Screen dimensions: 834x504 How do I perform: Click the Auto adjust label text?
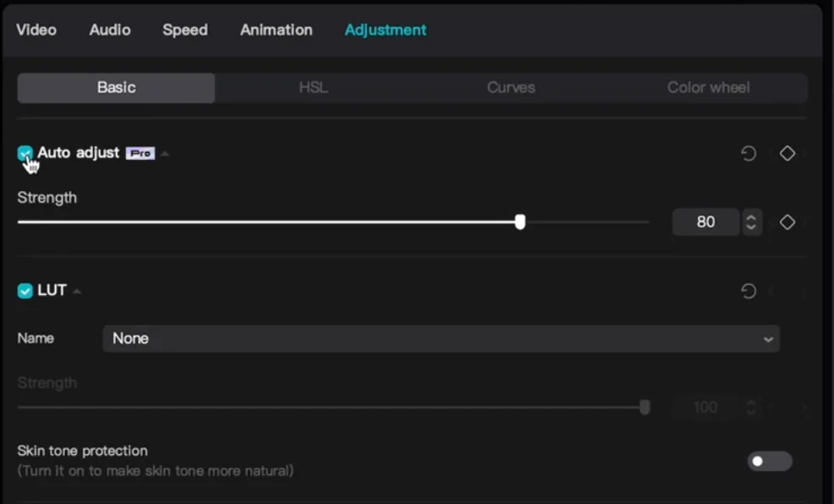(78, 152)
